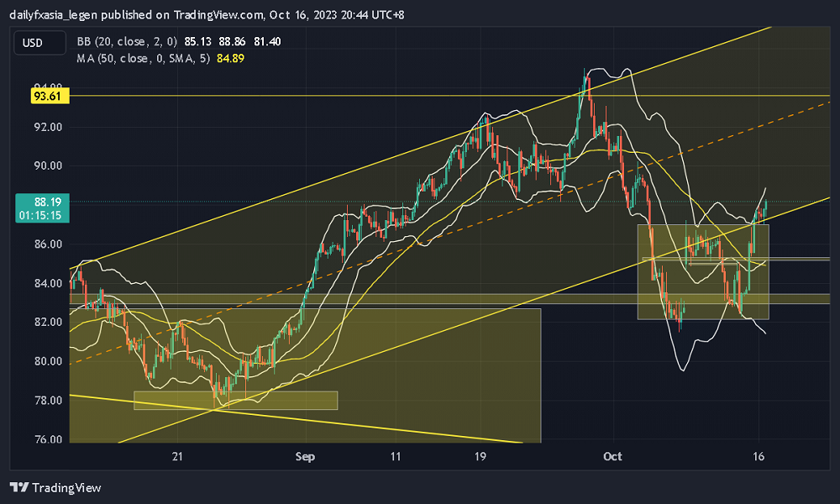The image size is (840, 504).
Task: Select the Oct label on time axis
Action: point(612,457)
